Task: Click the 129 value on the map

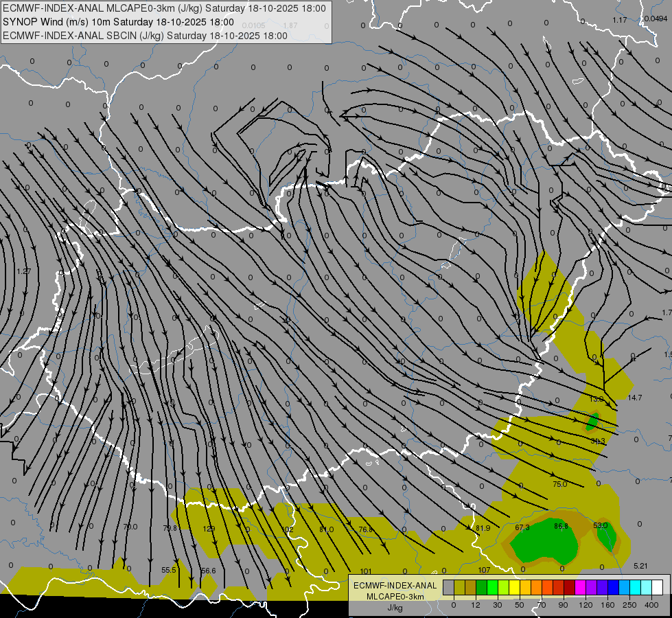Action: (x=209, y=529)
